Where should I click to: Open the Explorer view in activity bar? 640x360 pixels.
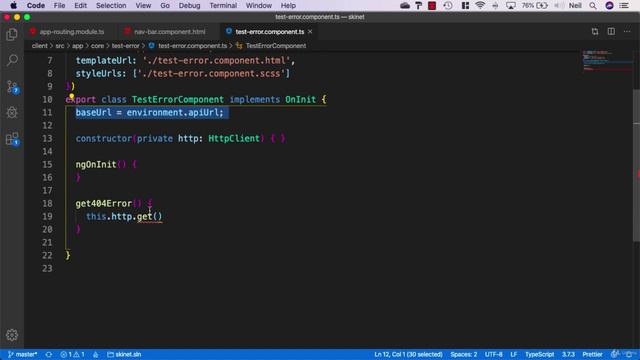12,34
